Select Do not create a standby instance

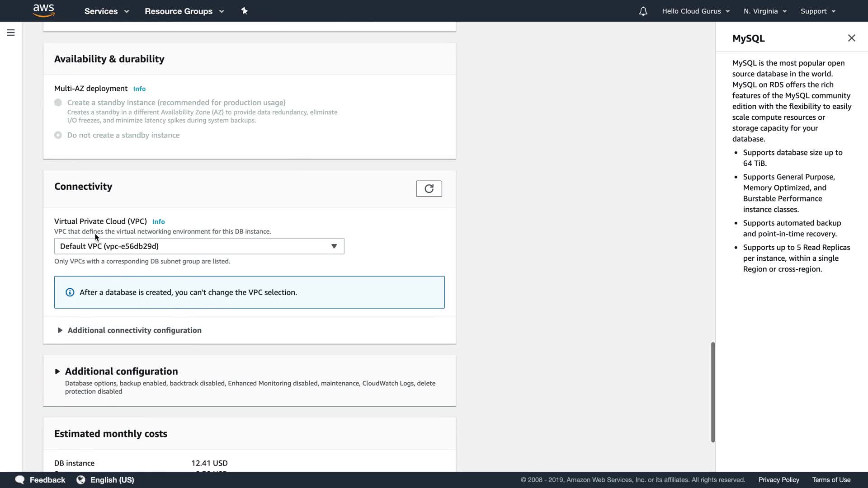click(x=58, y=135)
